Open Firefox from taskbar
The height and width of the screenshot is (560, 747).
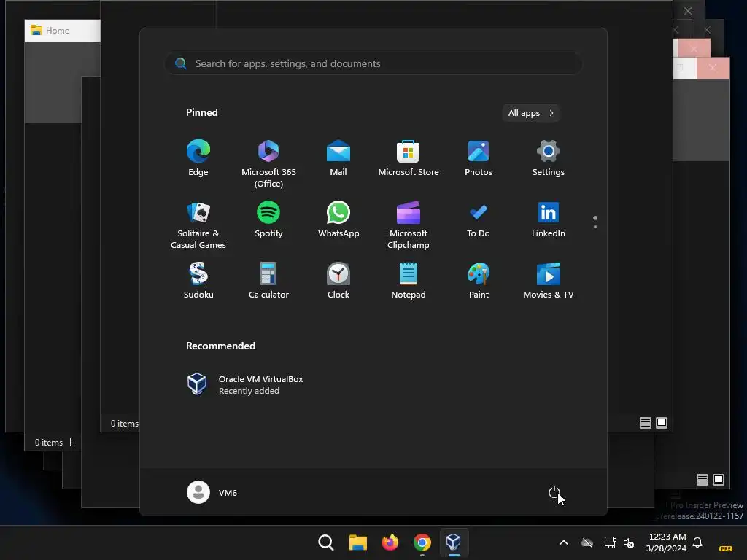(390, 542)
